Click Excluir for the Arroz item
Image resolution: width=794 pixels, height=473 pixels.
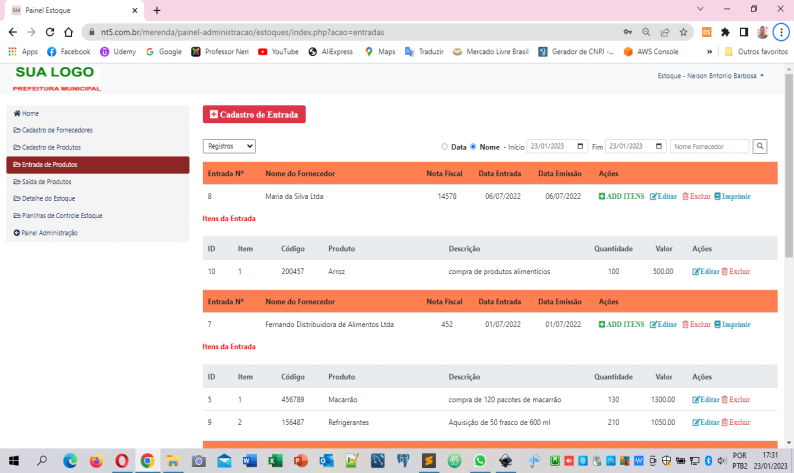click(735, 271)
